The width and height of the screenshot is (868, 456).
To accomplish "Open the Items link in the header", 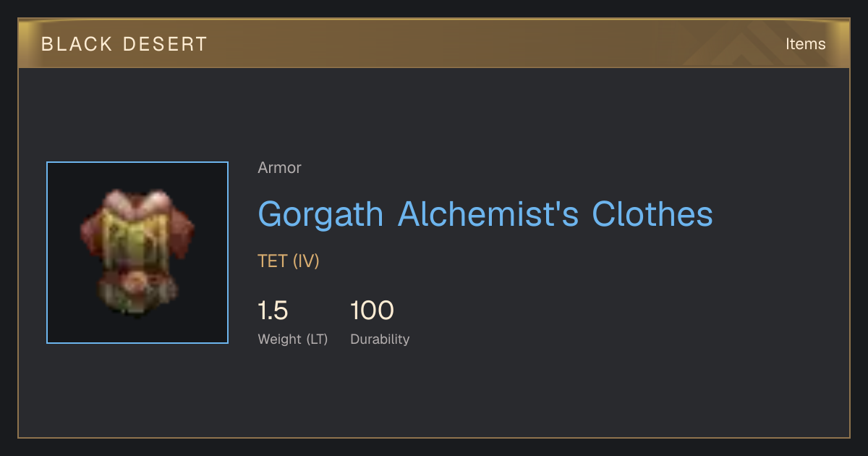I will (805, 43).
